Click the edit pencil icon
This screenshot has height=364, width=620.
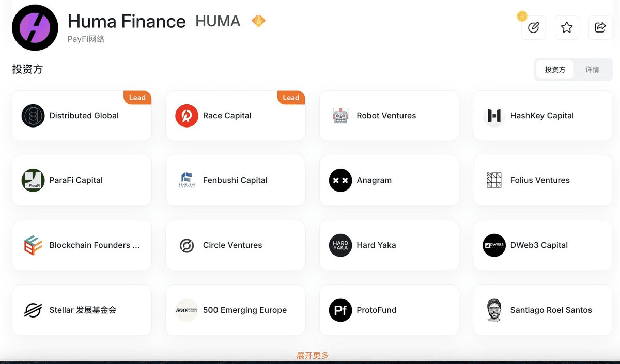533,27
